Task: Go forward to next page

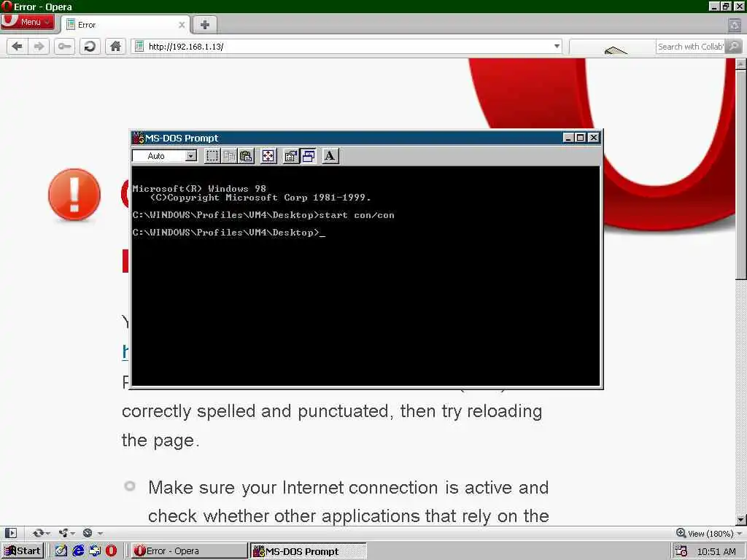Action: 39,46
